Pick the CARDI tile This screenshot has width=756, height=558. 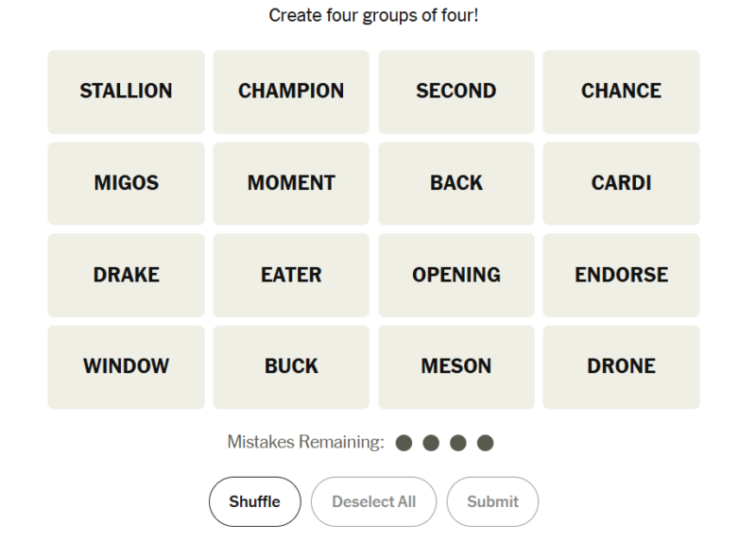pyautogui.click(x=621, y=183)
